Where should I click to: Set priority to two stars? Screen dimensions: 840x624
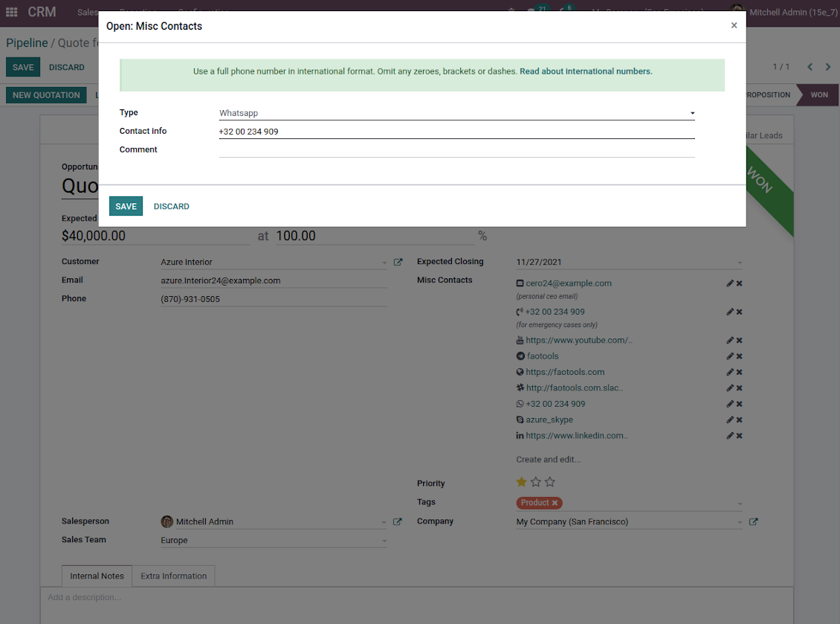click(536, 482)
